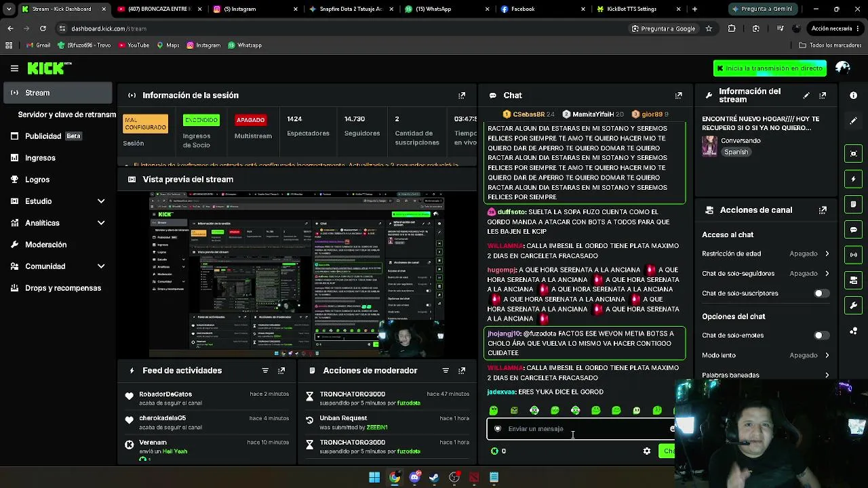Toggle the chat bubble widget icon
Image resolution: width=868 pixels, height=488 pixels.
tap(854, 230)
